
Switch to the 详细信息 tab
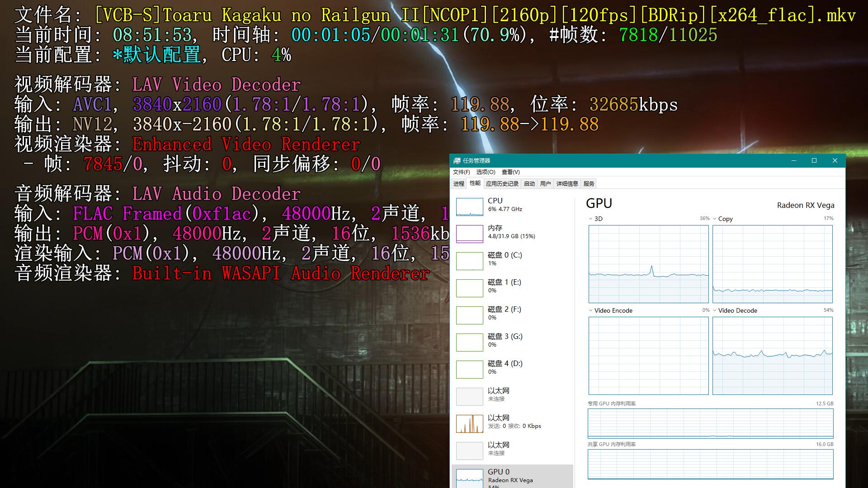(567, 183)
